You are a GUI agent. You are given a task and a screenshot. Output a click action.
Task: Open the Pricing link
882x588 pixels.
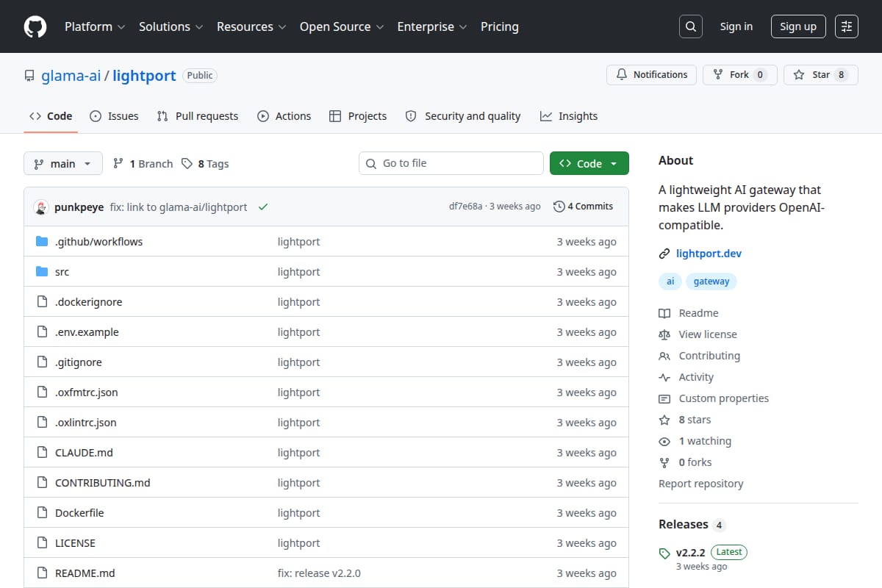pos(500,26)
